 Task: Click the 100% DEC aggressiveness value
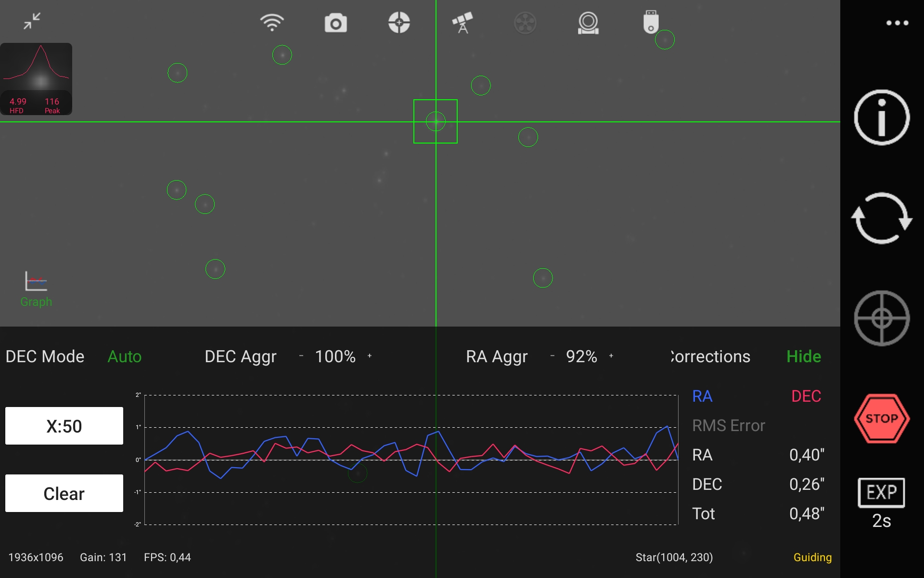pyautogui.click(x=335, y=356)
